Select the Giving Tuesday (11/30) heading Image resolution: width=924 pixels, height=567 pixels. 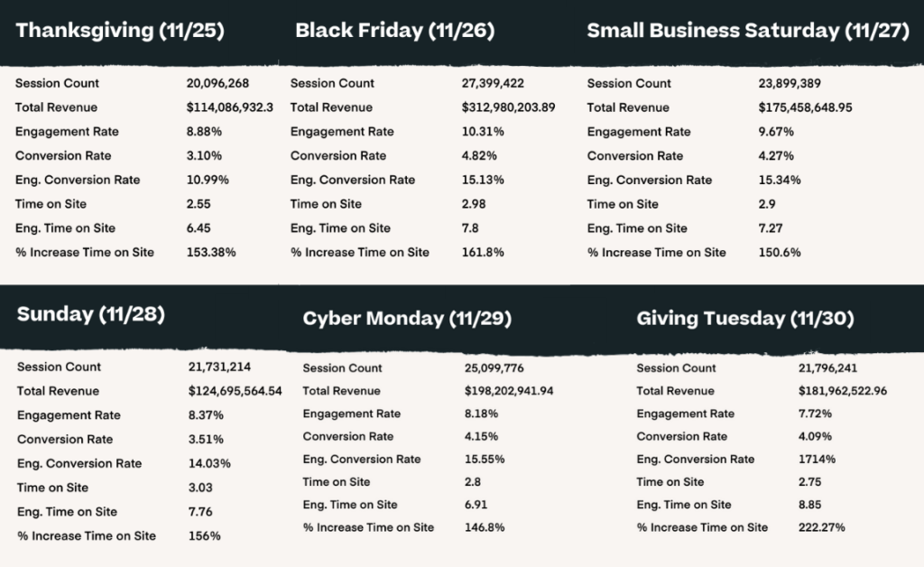[745, 319]
